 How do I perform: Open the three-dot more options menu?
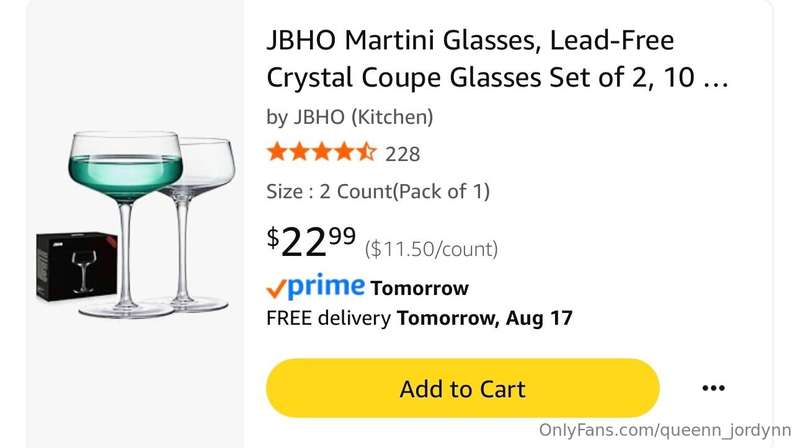coord(713,388)
